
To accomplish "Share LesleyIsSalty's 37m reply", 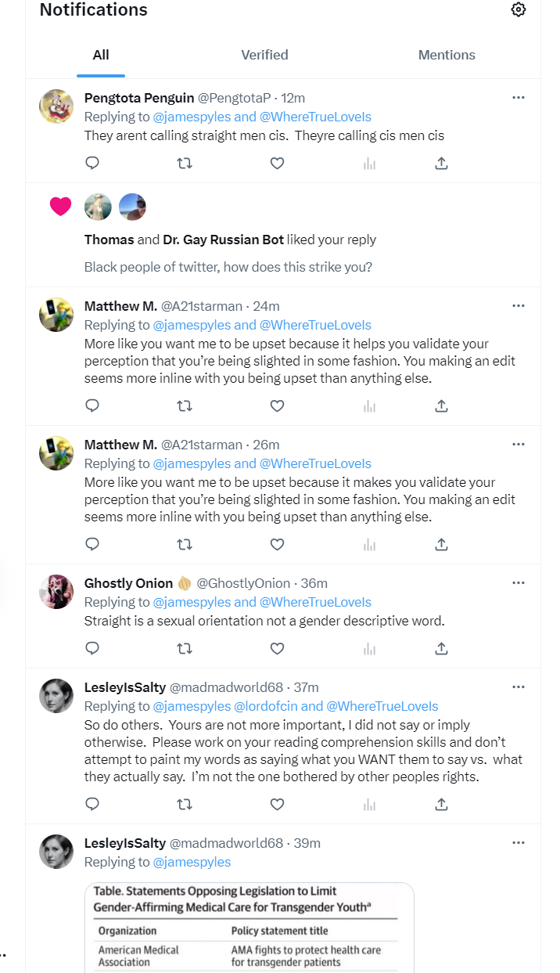I will [x=441, y=804].
